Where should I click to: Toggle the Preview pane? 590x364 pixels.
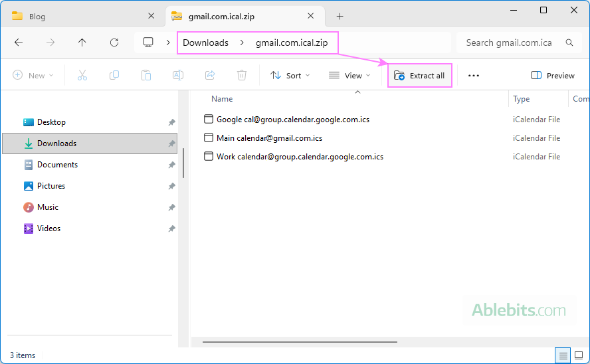tap(552, 76)
